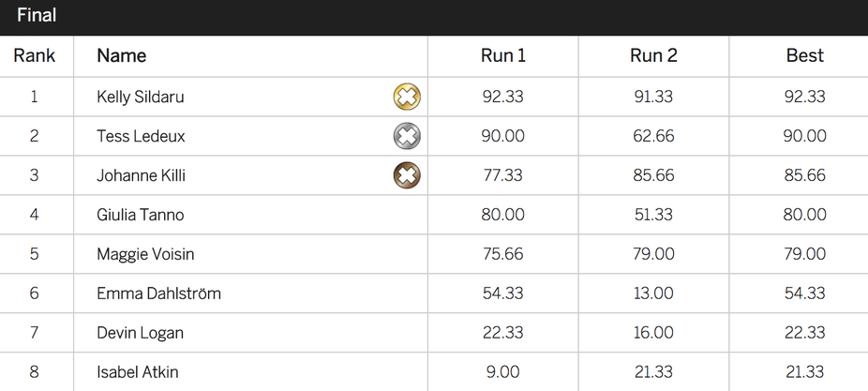Viewport: 868px width, 391px height.
Task: Click Kelly Sildaru's best score 92.33
Action: click(805, 97)
